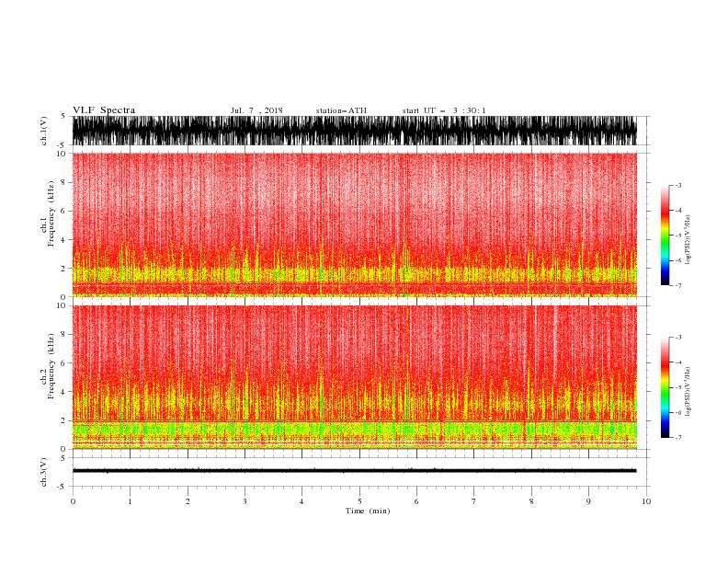Click the ch.2 colorbar "log(PSD)(V²/Hz)" label
The height and width of the screenshot is (563, 728).
pos(688,392)
